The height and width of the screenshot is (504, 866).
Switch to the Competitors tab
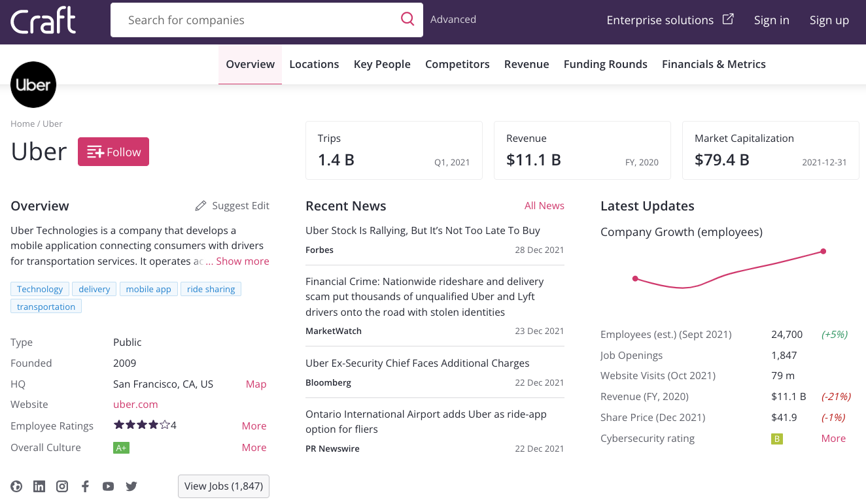[x=457, y=63]
